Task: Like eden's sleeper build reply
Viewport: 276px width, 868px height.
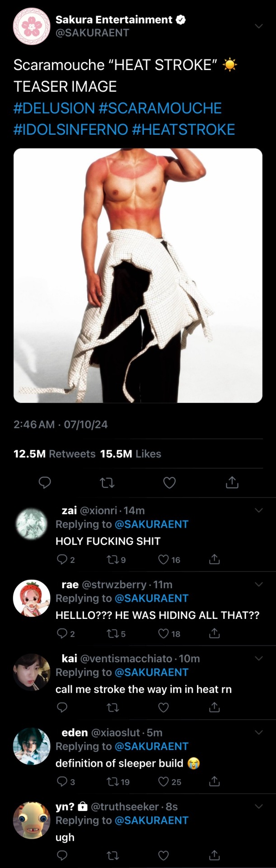Action: [x=164, y=781]
